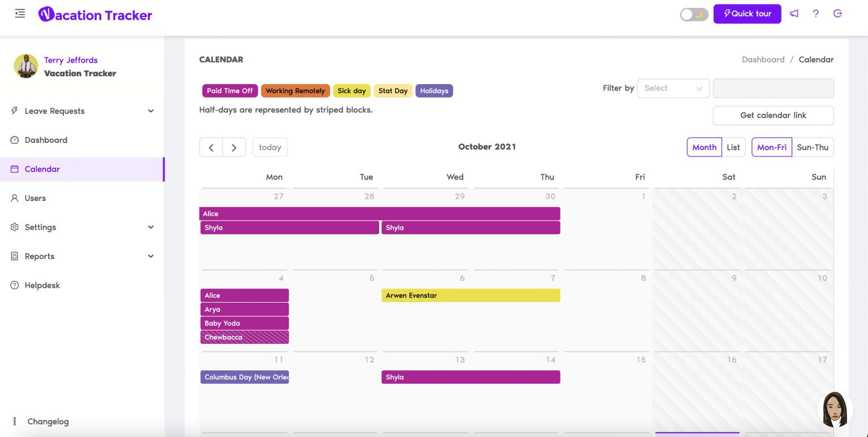Switch to List view

[x=734, y=147]
